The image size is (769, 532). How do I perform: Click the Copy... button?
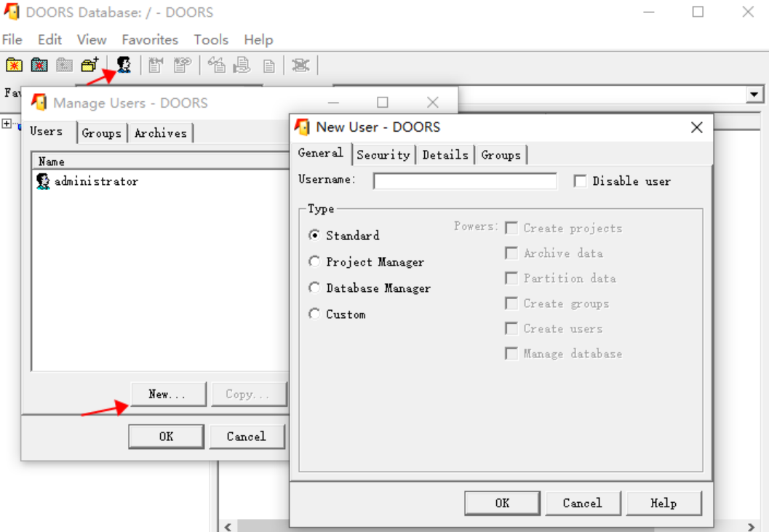[249, 394]
